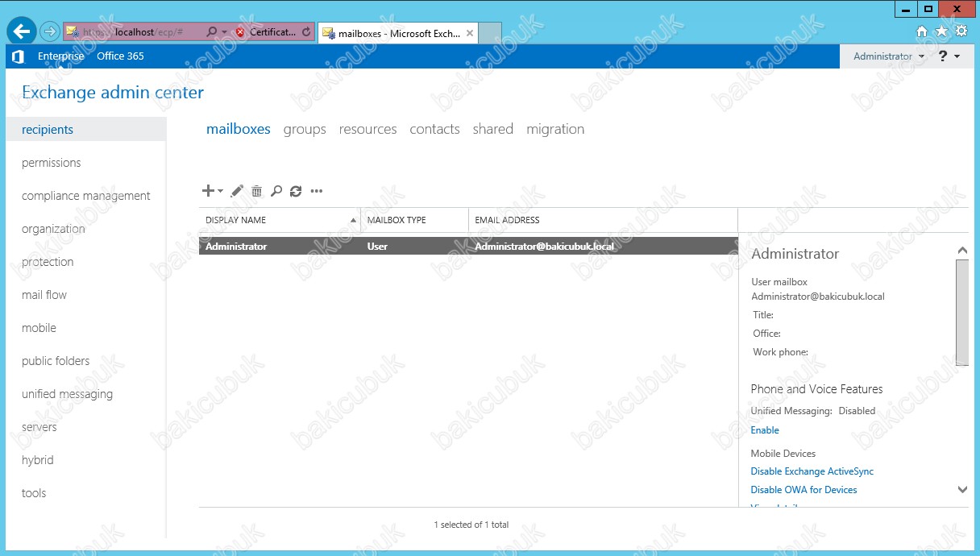Click the browser back arrow button
980x556 pixels.
coord(22,31)
